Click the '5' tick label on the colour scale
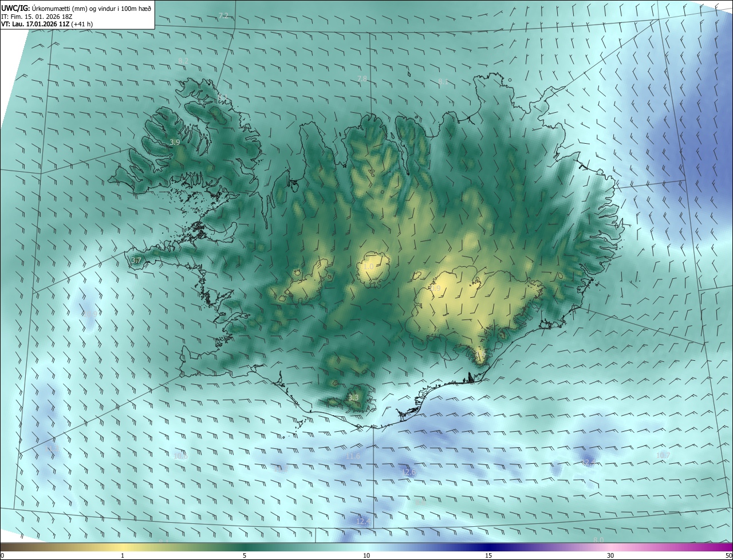The height and width of the screenshot is (560, 733). coord(245,555)
